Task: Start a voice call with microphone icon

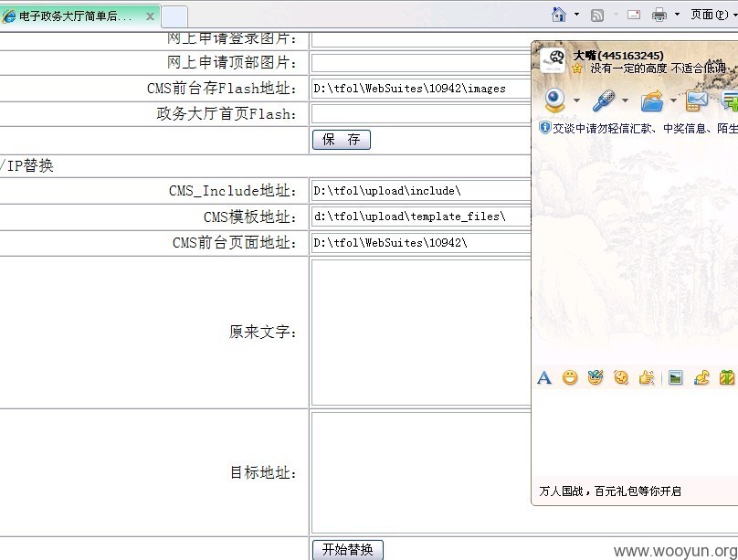Action: point(604,100)
